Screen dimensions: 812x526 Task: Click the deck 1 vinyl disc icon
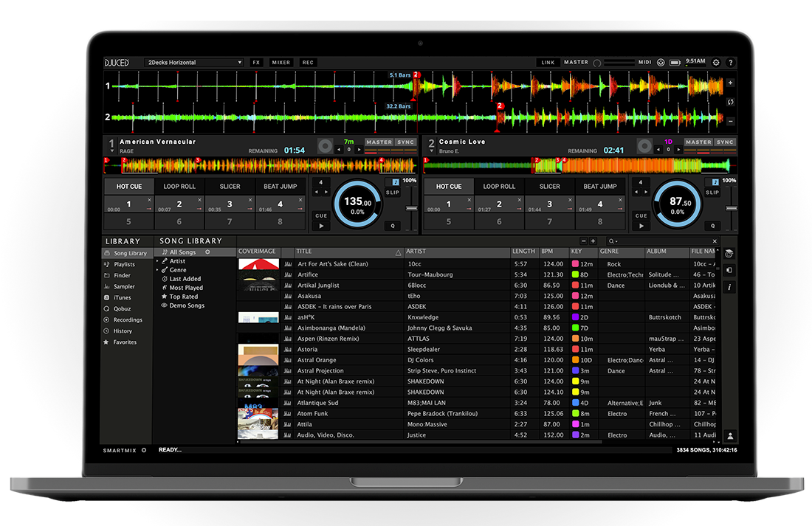pyautogui.click(x=325, y=146)
